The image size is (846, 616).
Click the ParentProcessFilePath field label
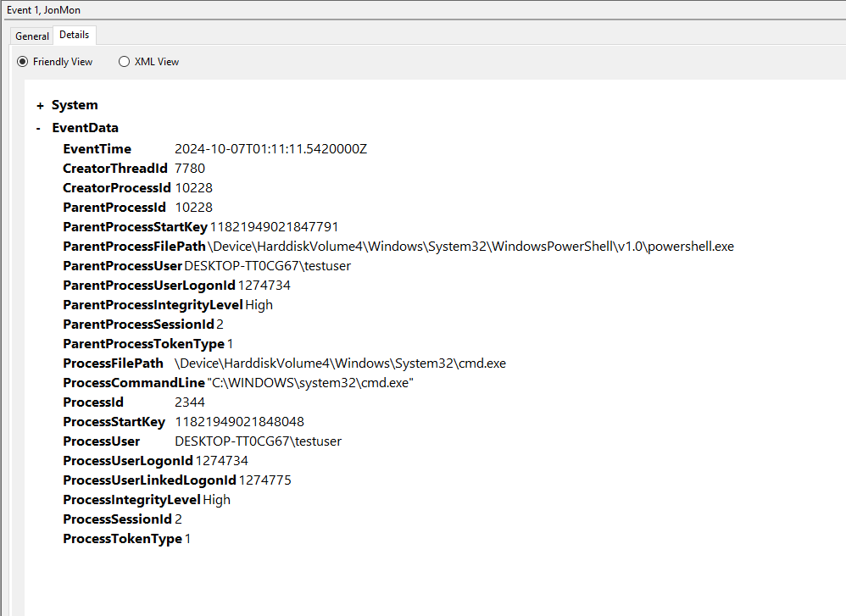click(x=134, y=247)
